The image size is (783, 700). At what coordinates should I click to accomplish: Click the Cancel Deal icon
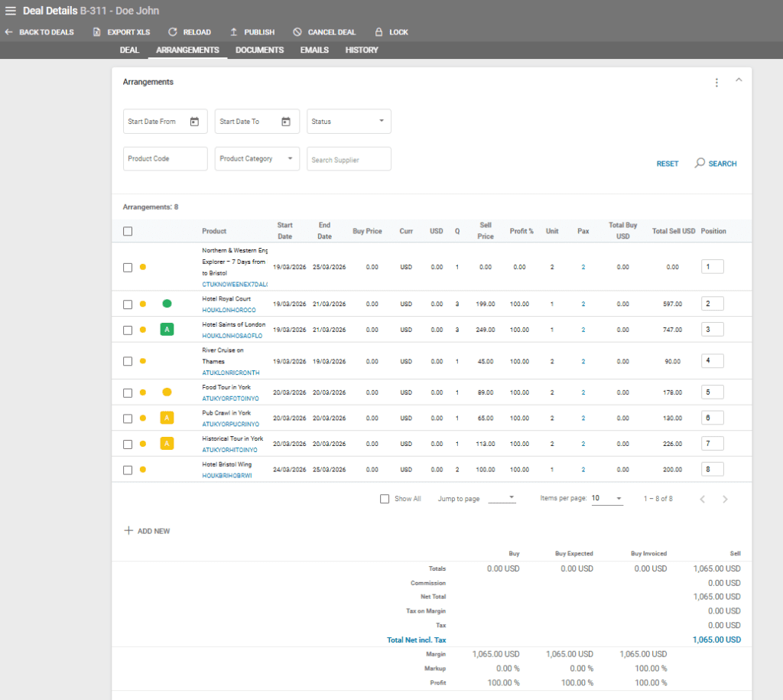tap(297, 32)
